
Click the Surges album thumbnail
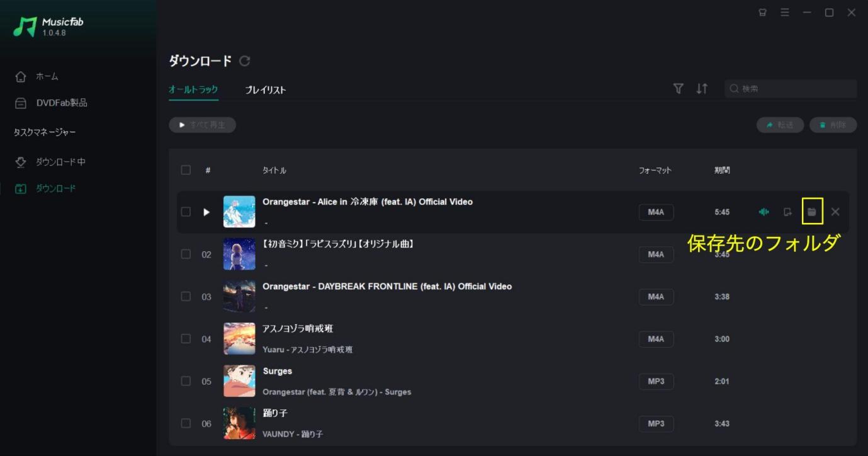point(239,380)
